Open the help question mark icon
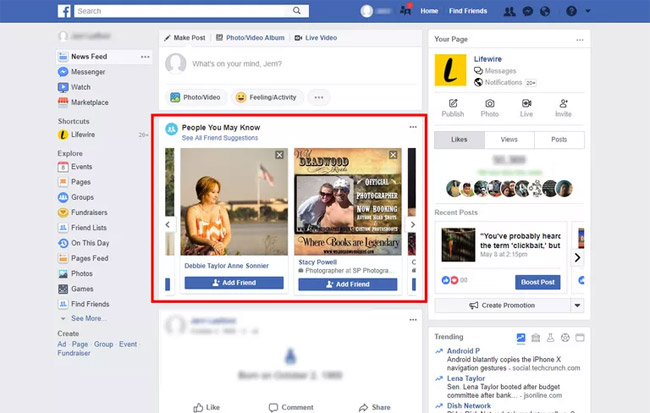The image size is (650, 413). [x=571, y=11]
